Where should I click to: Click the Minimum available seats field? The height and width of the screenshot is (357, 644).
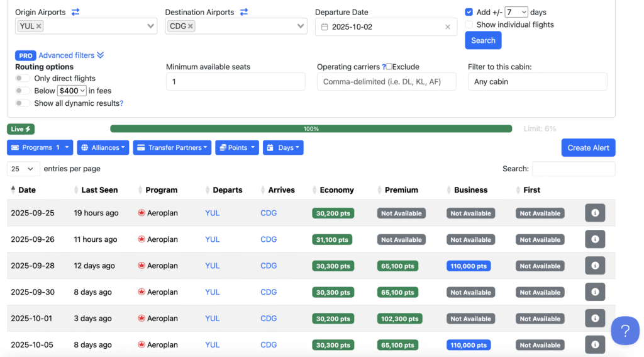pyautogui.click(x=235, y=82)
